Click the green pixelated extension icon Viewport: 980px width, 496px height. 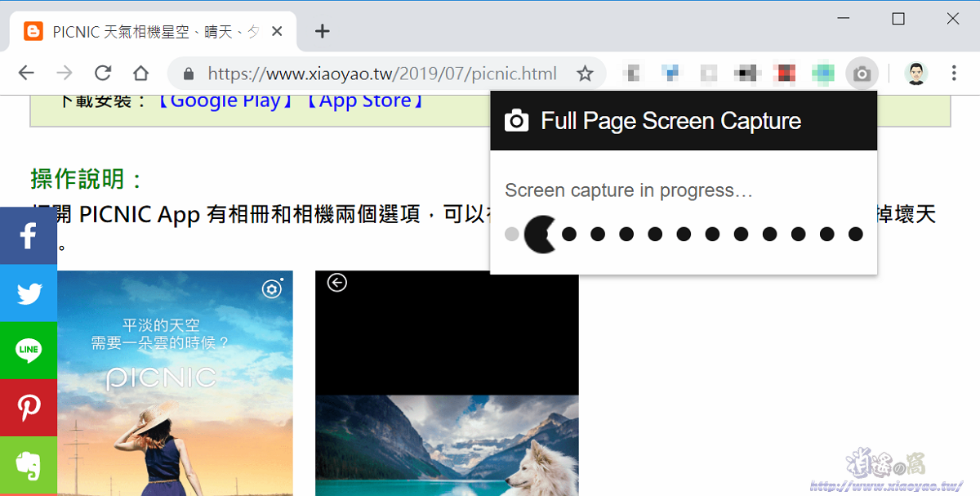(x=823, y=74)
